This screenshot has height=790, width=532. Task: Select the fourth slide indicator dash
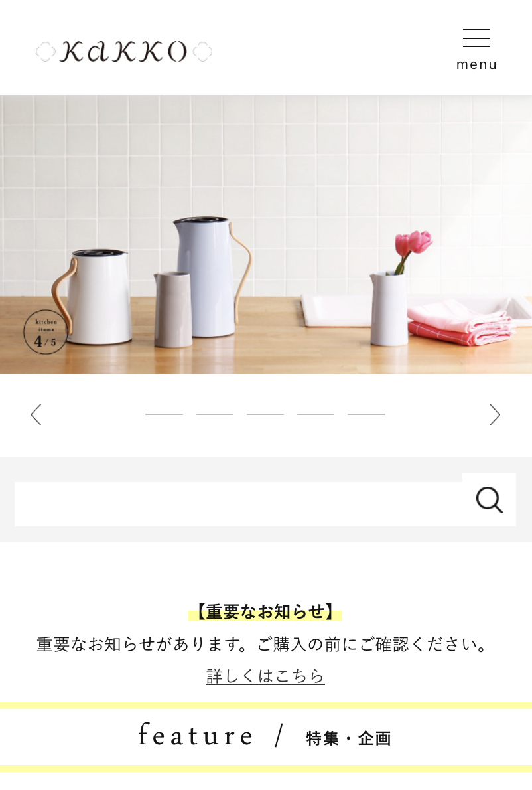pos(316,414)
